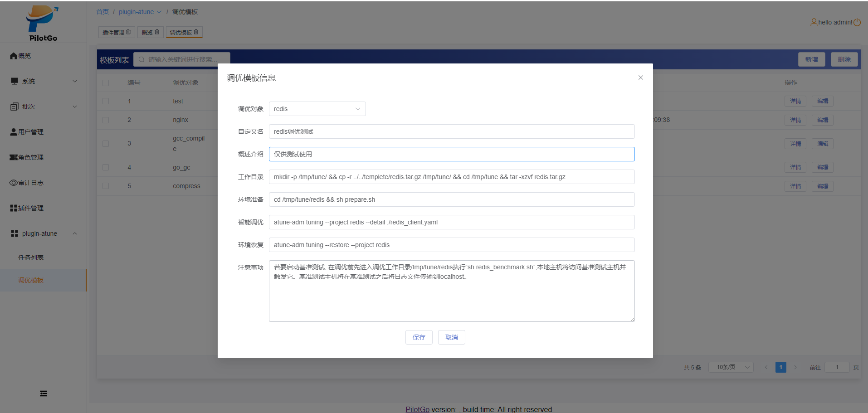The image size is (868, 413).
Task: Click inside the 注意事项 text area
Action: [451, 290]
